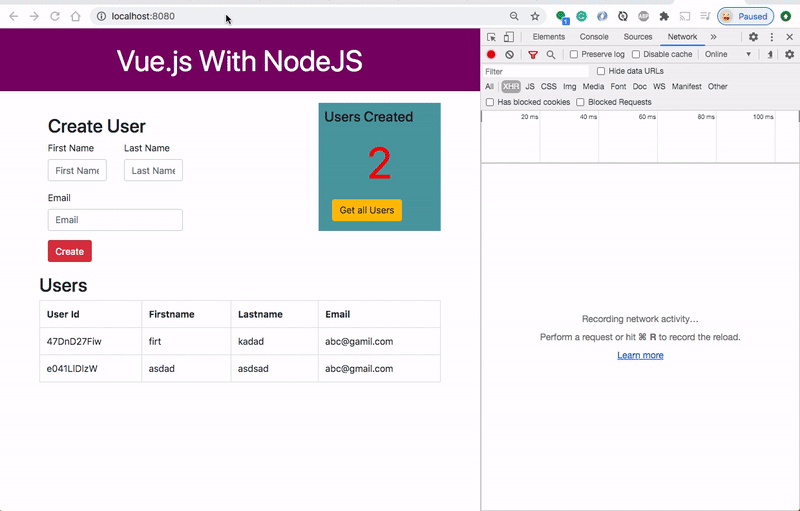Focus the Last Name input field
Screen dimensions: 800x511
(153, 170)
